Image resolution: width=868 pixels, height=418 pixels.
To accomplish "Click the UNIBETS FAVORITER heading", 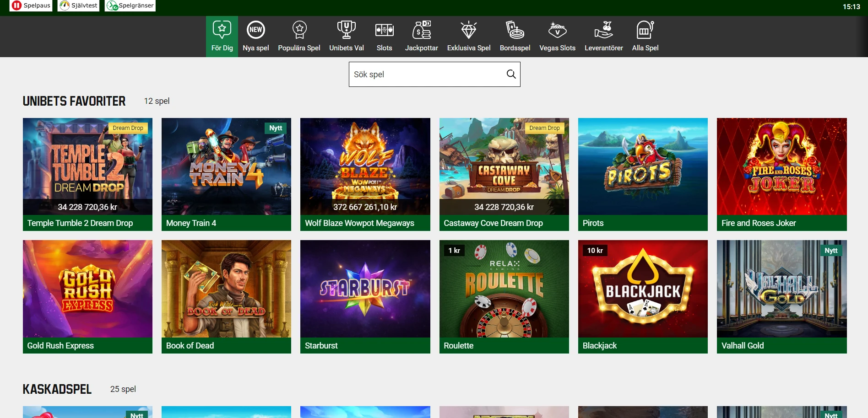I will [x=74, y=101].
